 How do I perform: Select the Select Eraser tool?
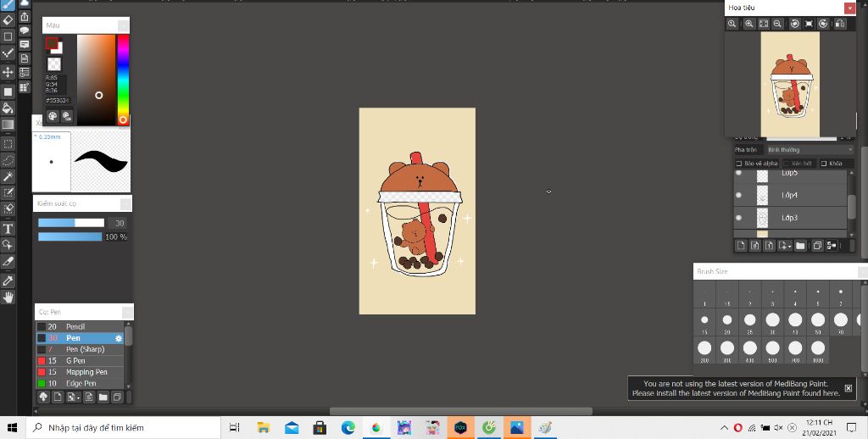coord(8,208)
